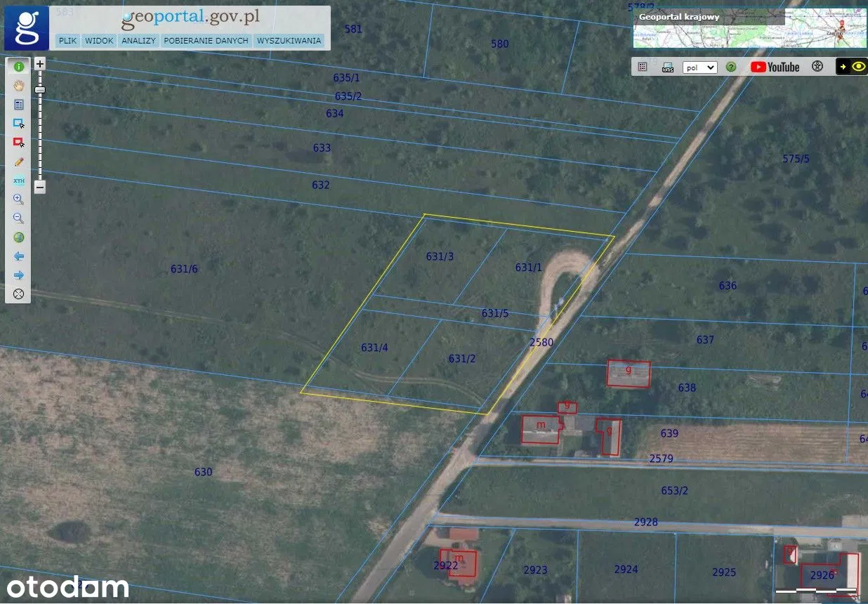868x604 pixels.
Task: Open the PLIK menu
Action: [x=68, y=41]
